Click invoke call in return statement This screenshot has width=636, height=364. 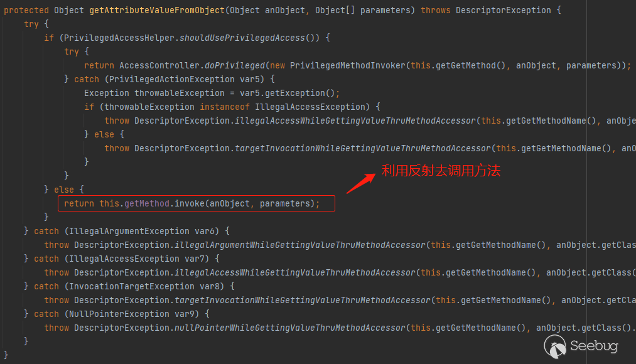click(x=190, y=203)
